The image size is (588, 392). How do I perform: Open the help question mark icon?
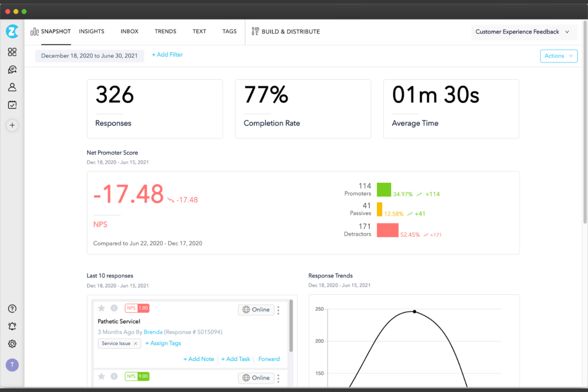(12, 309)
